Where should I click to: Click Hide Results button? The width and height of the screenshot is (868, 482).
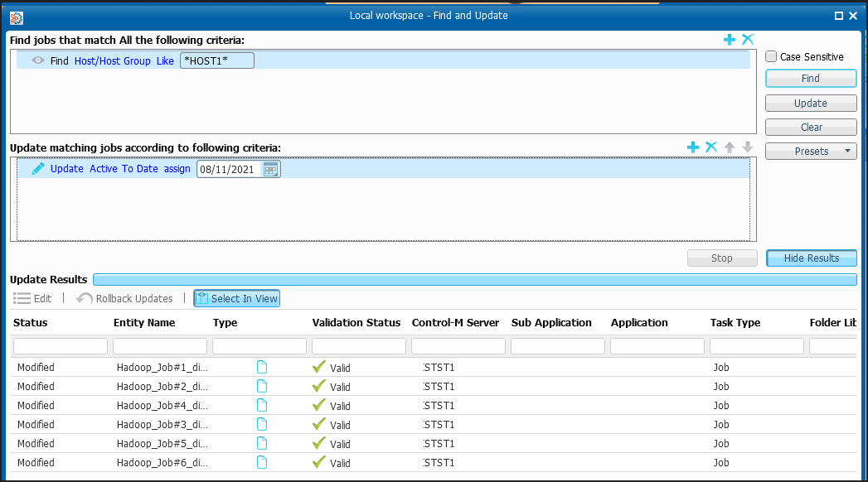pos(812,258)
